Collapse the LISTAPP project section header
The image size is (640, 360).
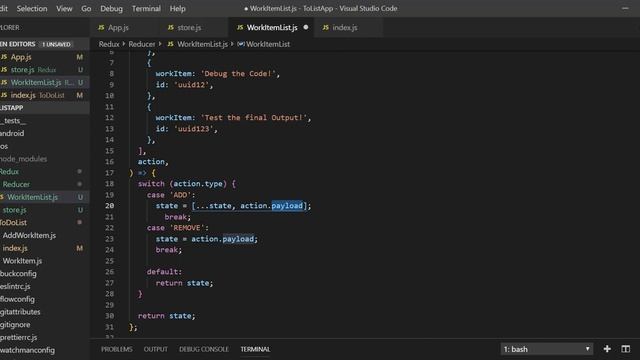tap(44, 108)
